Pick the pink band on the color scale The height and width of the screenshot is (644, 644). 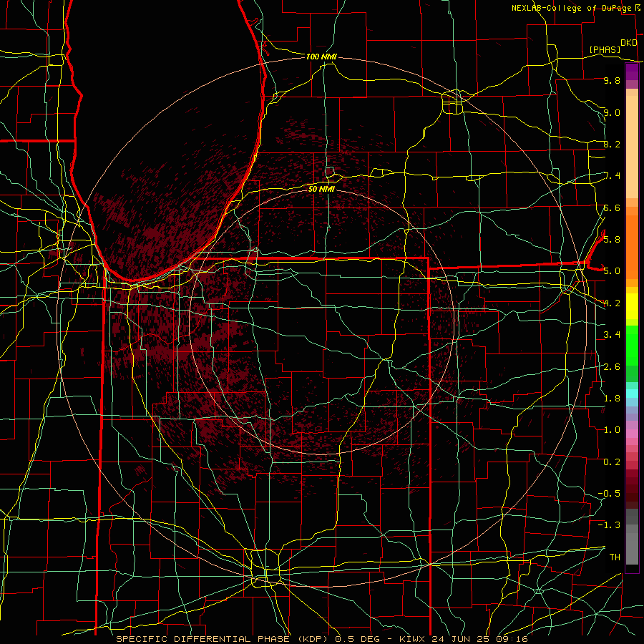click(632, 434)
